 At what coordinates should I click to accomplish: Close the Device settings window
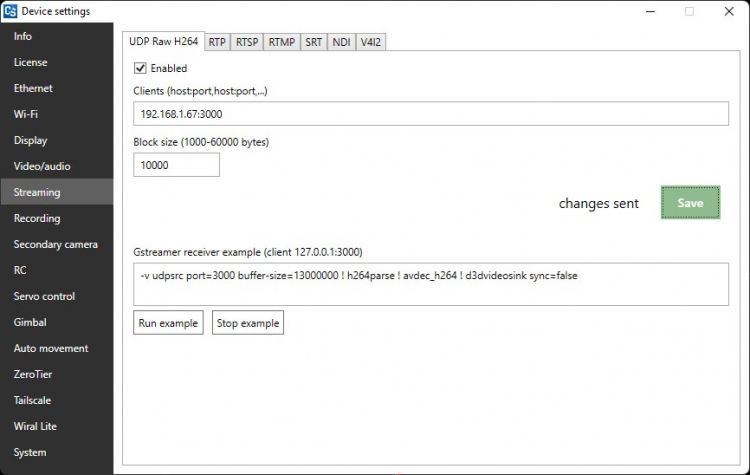[729, 11]
